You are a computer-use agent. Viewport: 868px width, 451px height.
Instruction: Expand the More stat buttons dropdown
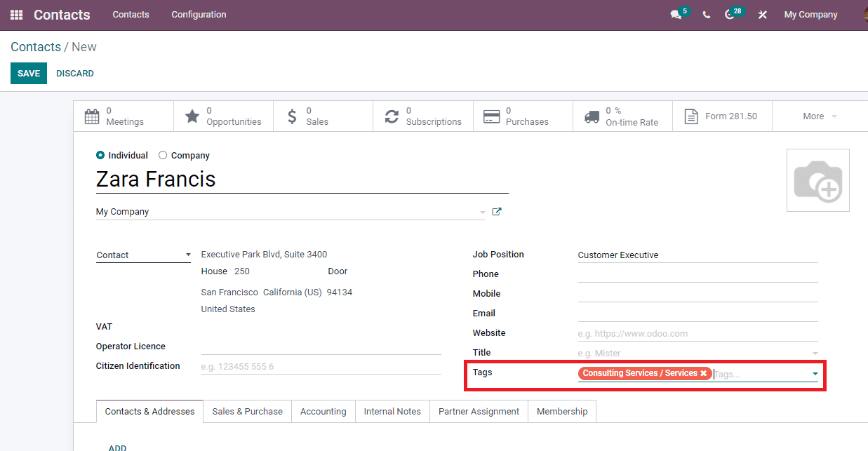(x=819, y=116)
